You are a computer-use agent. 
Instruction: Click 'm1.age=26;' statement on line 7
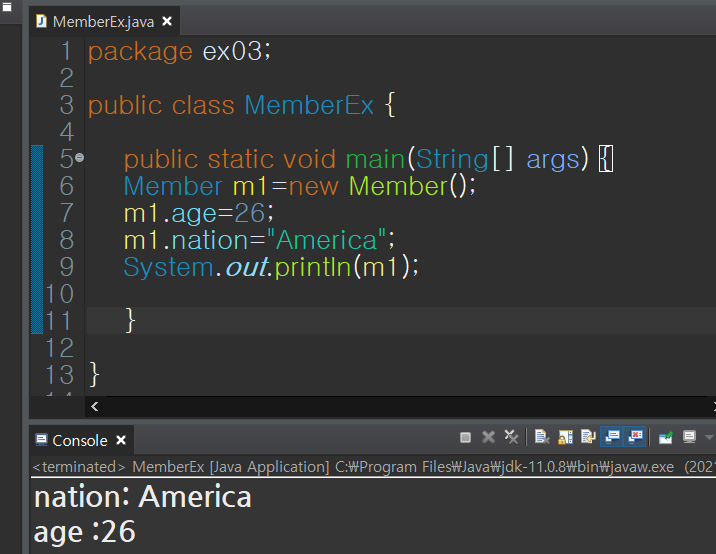click(199, 213)
